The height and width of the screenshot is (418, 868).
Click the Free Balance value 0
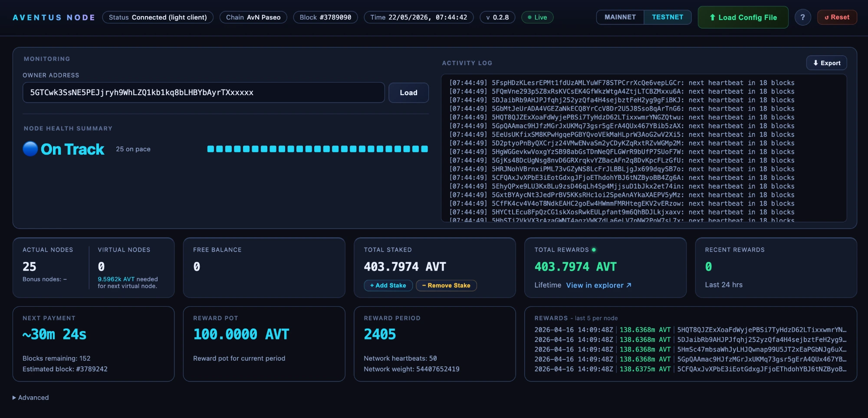tap(197, 267)
